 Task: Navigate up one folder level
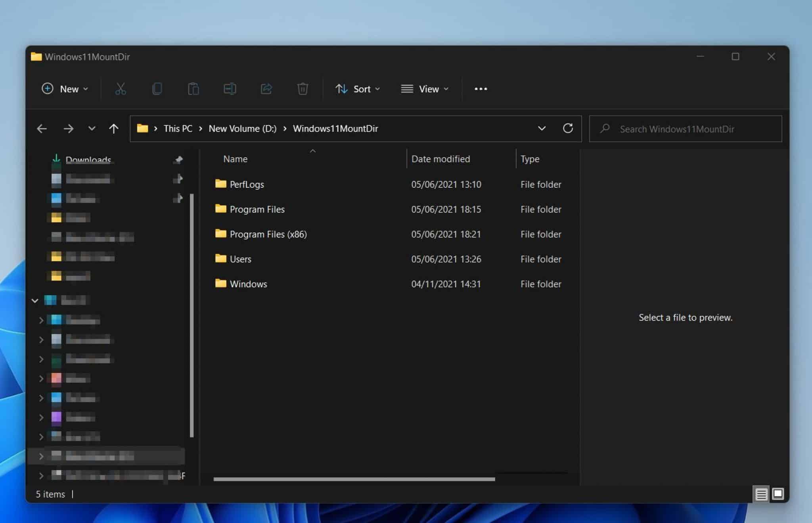click(114, 129)
